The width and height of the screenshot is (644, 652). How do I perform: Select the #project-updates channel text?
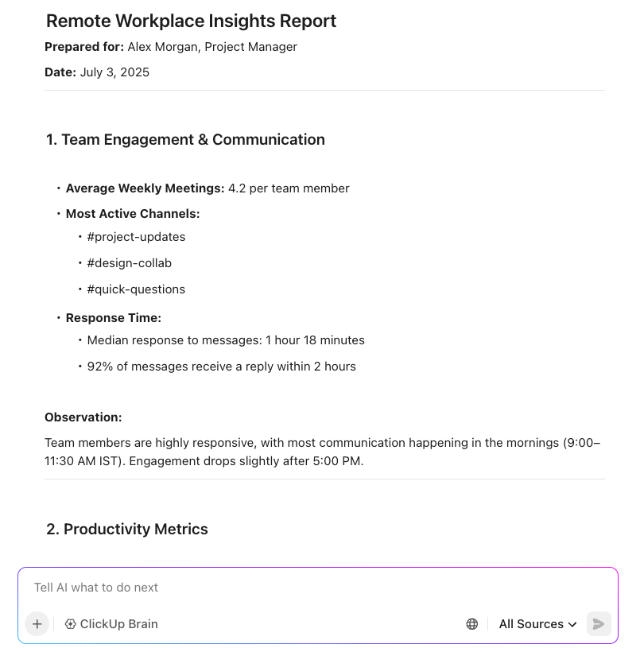click(x=136, y=236)
